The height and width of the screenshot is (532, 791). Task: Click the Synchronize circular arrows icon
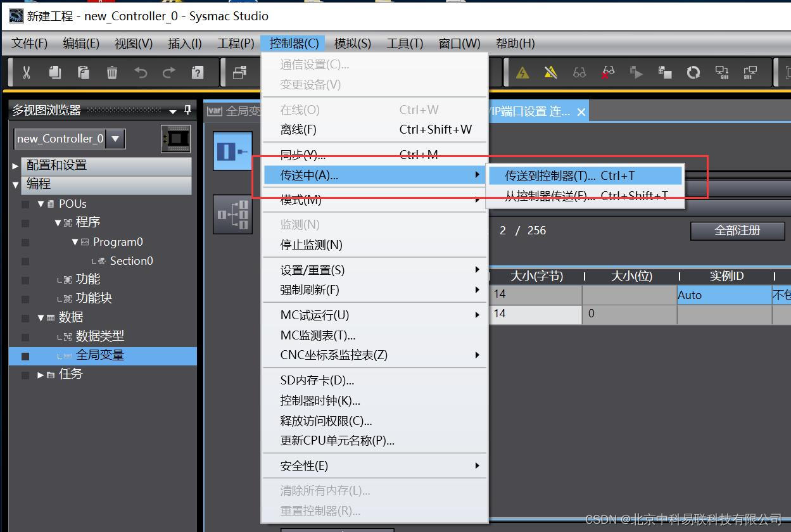click(693, 73)
